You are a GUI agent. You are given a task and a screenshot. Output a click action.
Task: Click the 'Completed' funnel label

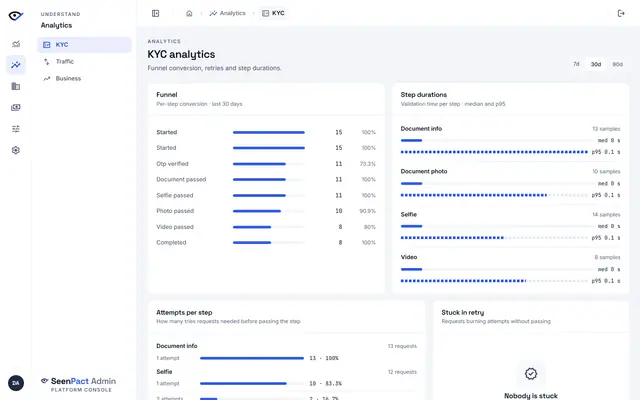click(171, 242)
